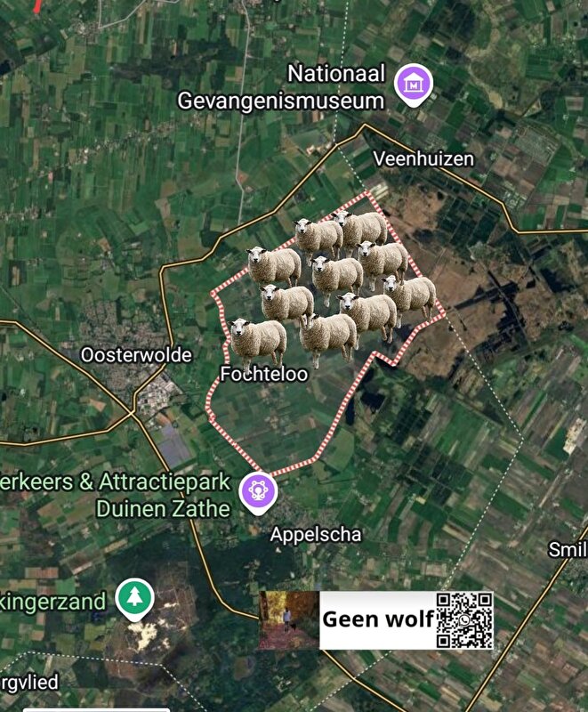Screen dimensions: 588x712
Task: Click the red line in the top-left corner
Action: click(37, 6)
